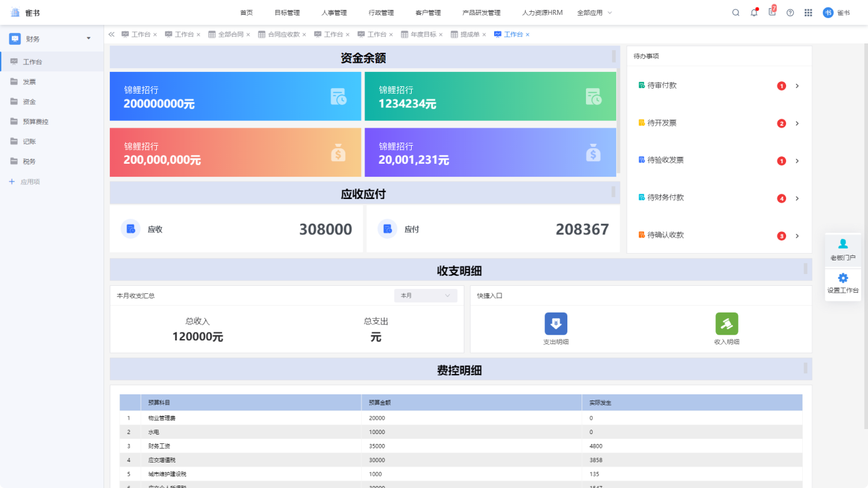
Task: Open the 老板门户 portal icon
Action: click(x=843, y=244)
